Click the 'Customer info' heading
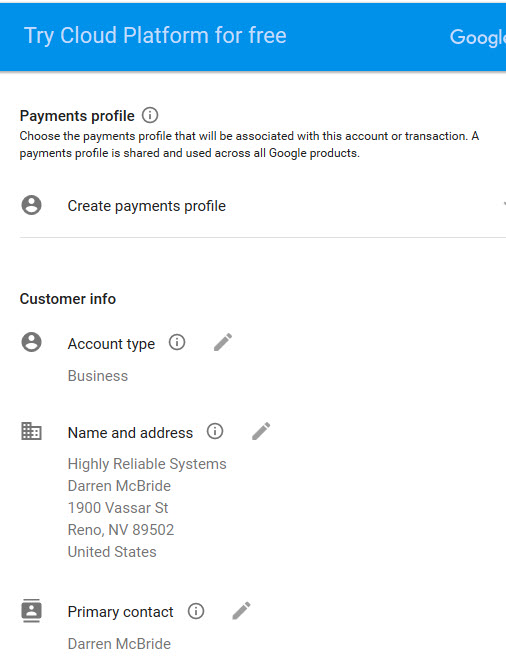The height and width of the screenshot is (656, 506). pos(68,299)
